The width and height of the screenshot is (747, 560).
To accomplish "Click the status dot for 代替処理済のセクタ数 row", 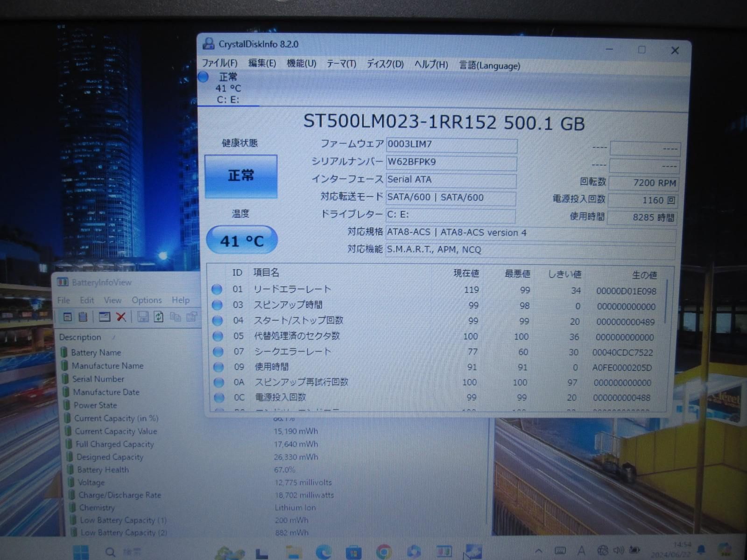I will tap(218, 336).
